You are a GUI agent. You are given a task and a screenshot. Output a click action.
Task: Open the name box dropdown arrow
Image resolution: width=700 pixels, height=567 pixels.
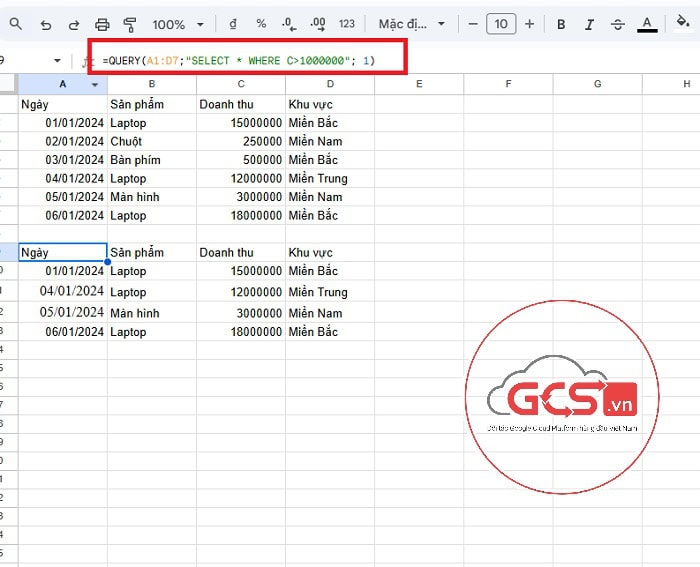pyautogui.click(x=57, y=61)
